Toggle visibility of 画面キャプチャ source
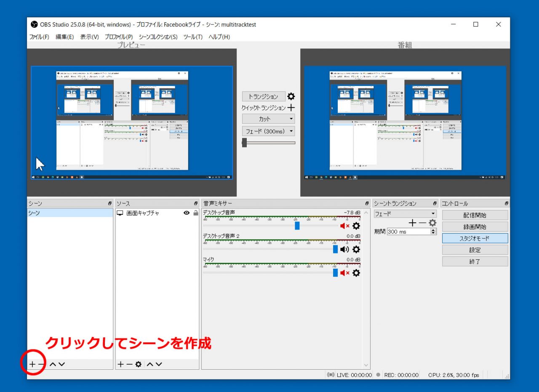Screen dimensions: 539x392 pyautogui.click(x=187, y=213)
